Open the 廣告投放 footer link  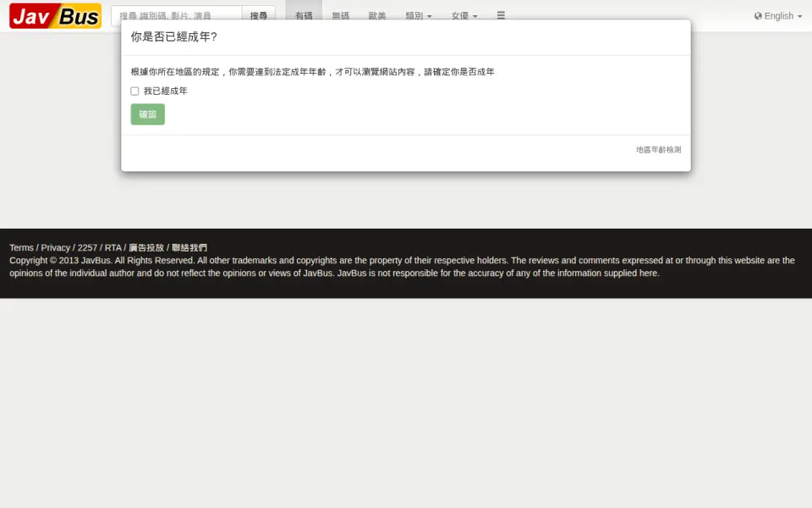(x=146, y=248)
